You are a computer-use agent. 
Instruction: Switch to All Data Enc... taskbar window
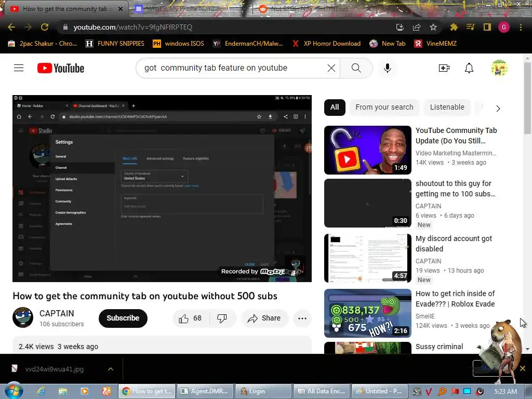[x=321, y=391]
